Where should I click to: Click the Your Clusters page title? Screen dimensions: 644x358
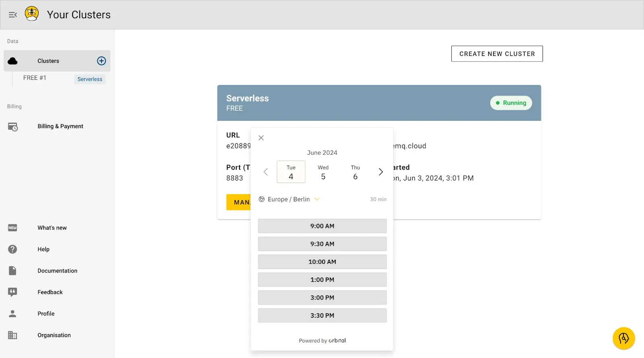[79, 14]
